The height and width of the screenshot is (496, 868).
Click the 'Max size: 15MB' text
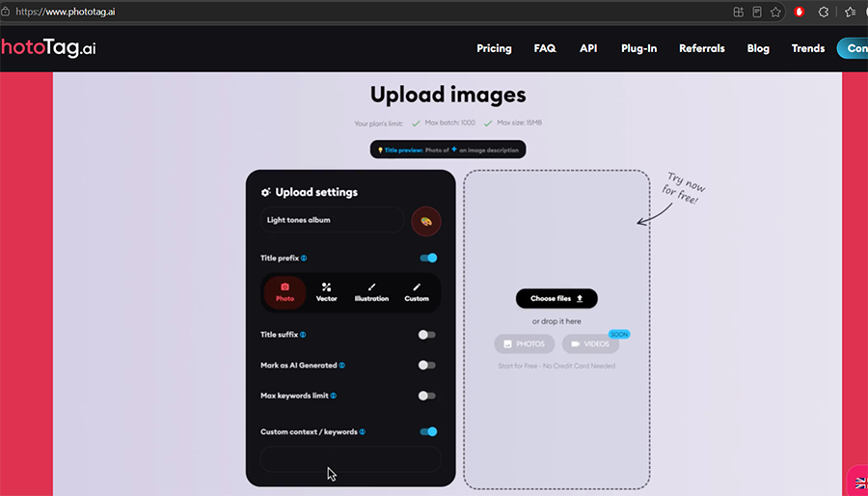[519, 123]
